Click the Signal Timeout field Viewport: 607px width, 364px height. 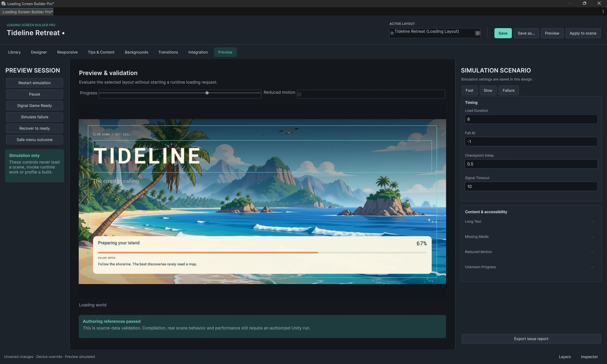531,186
